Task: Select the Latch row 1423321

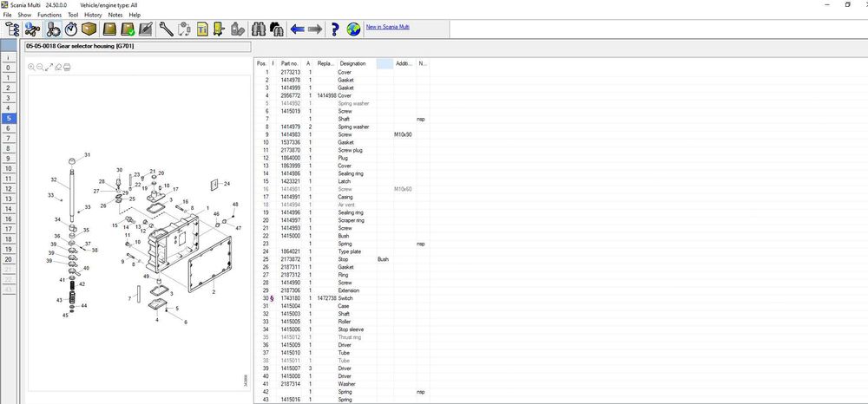Action: pyautogui.click(x=341, y=181)
